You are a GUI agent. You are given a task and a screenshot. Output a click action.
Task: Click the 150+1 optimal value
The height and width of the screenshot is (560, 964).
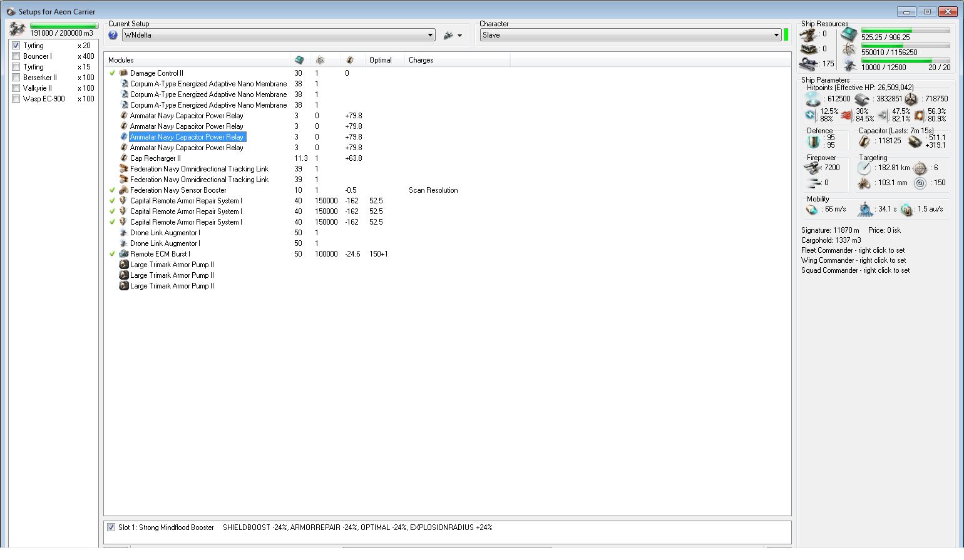pyautogui.click(x=379, y=254)
